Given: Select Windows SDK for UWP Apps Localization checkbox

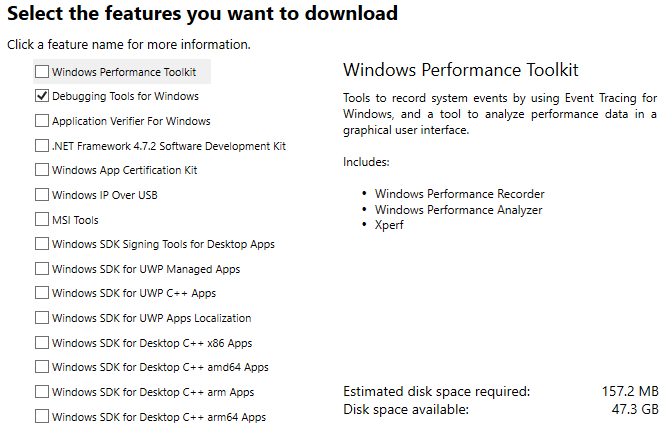Looking at the screenshot, I should click(x=41, y=318).
